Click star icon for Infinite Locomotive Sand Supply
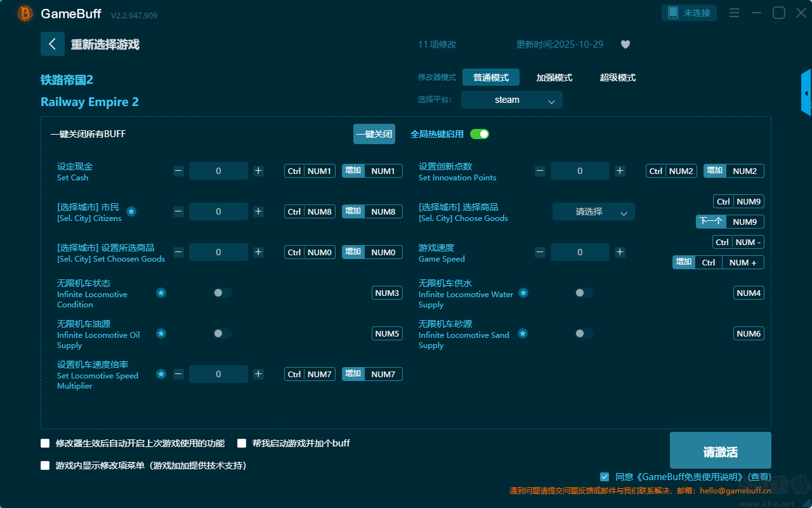Image resolution: width=812 pixels, height=508 pixels. point(523,333)
